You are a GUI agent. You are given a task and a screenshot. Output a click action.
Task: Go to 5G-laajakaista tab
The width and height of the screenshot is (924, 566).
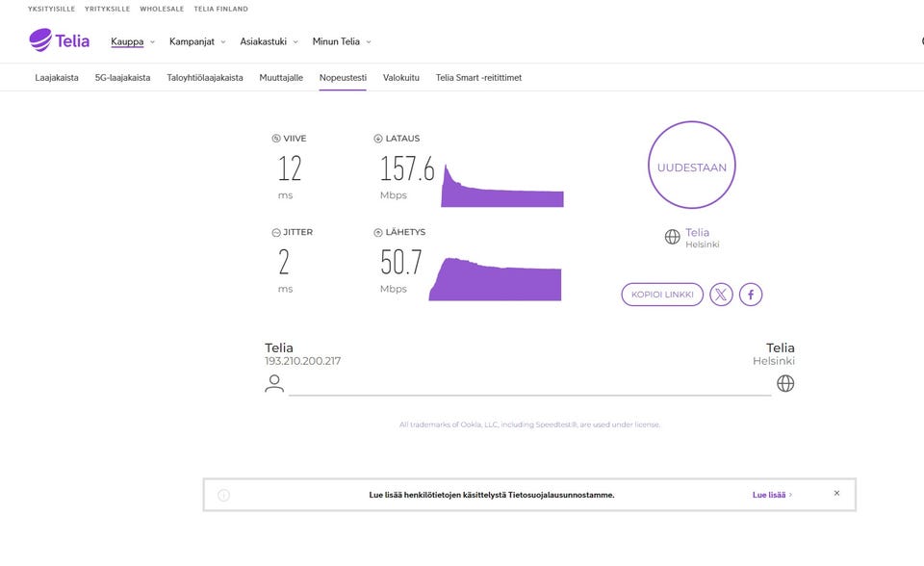pyautogui.click(x=122, y=77)
